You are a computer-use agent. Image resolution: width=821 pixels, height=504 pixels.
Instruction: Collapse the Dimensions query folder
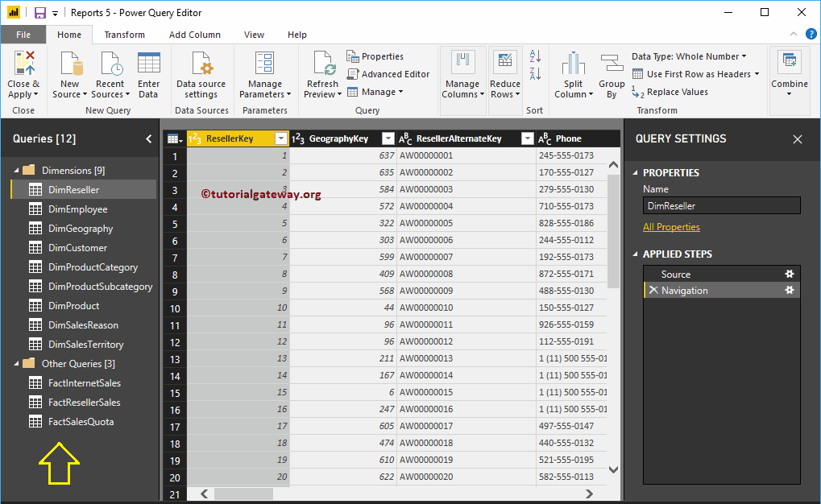(17, 170)
